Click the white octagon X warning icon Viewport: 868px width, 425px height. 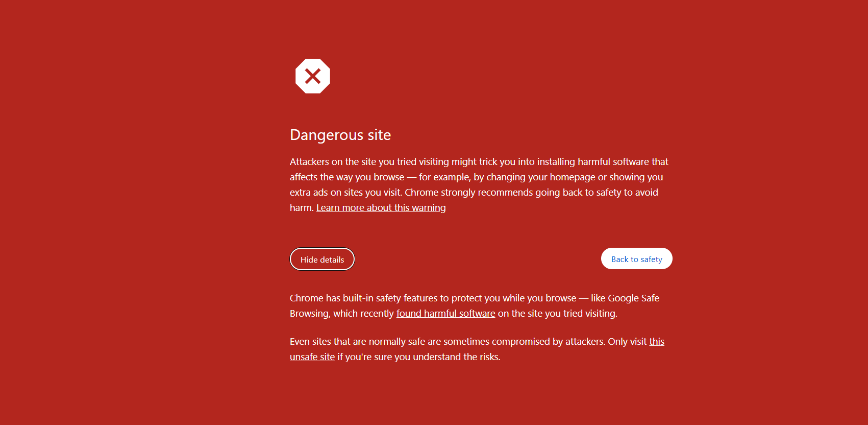click(x=313, y=76)
